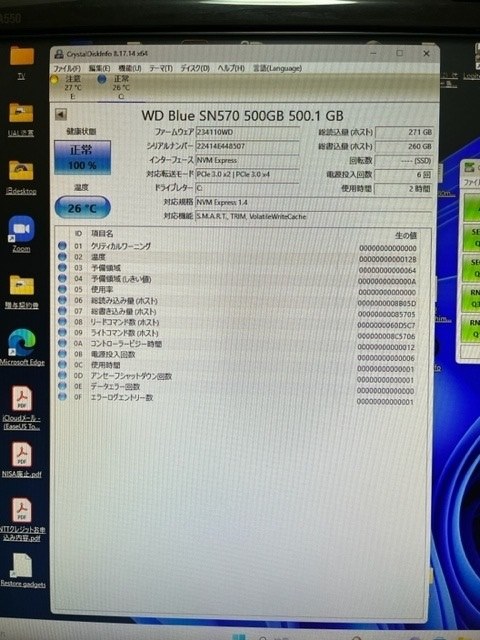Viewport: 480px width, 640px height.
Task: Open the Microsoft Edge desktop shortcut
Action: pyautogui.click(x=22, y=347)
